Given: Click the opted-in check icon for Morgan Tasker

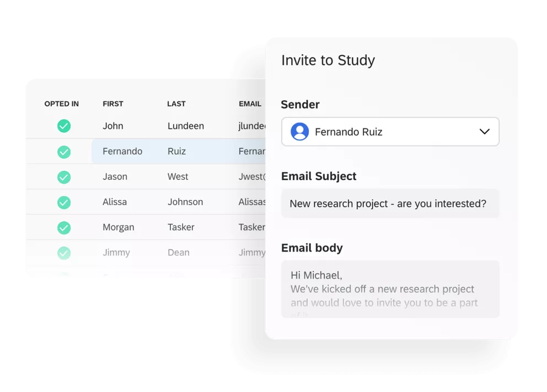Looking at the screenshot, I should [64, 228].
